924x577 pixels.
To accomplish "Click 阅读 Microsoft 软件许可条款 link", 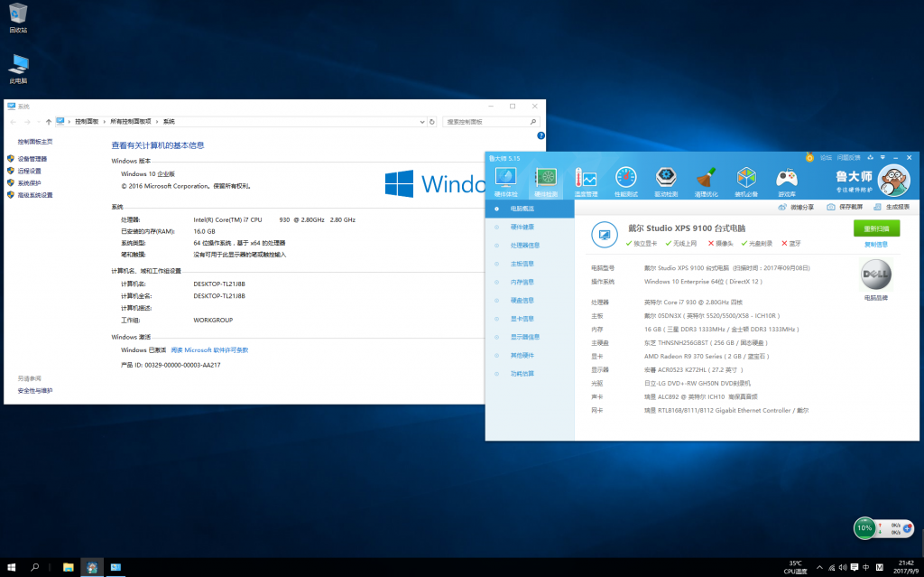I will point(209,349).
